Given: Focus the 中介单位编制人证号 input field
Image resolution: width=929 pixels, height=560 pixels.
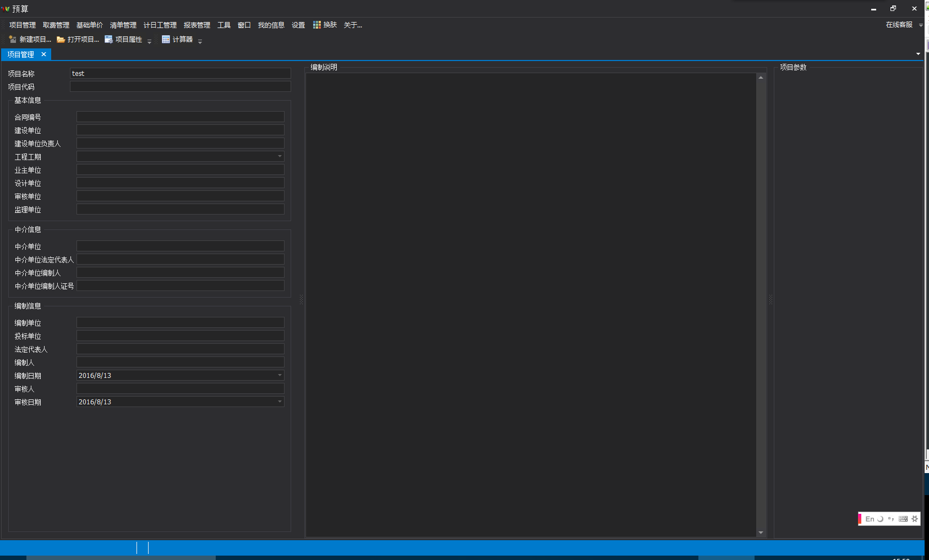Looking at the screenshot, I should 181,286.
